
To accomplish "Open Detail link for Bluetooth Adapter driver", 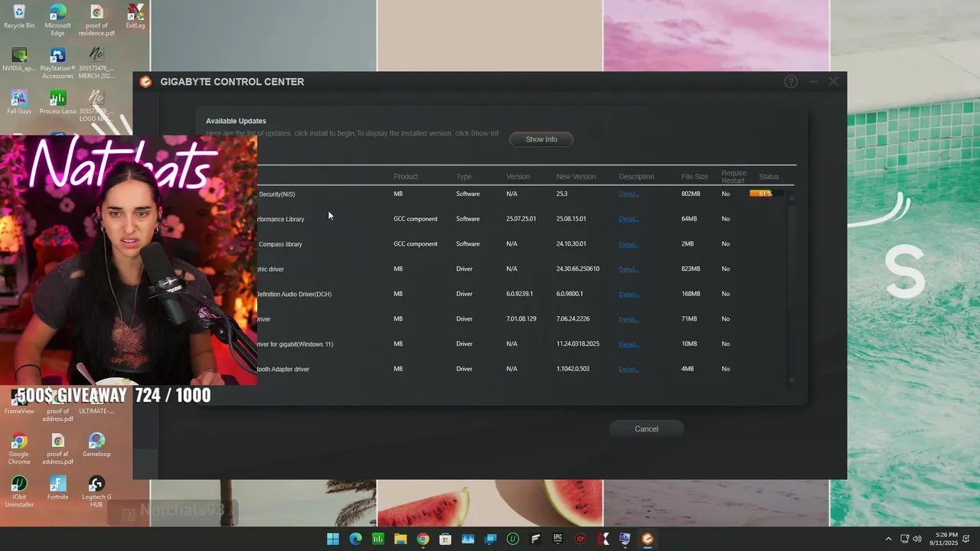I will coord(629,369).
